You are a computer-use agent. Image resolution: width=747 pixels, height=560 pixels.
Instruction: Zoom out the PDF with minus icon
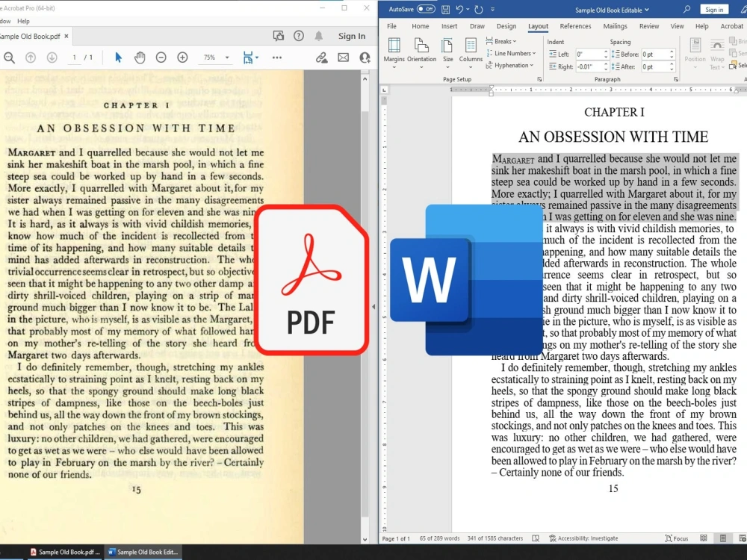click(x=161, y=57)
